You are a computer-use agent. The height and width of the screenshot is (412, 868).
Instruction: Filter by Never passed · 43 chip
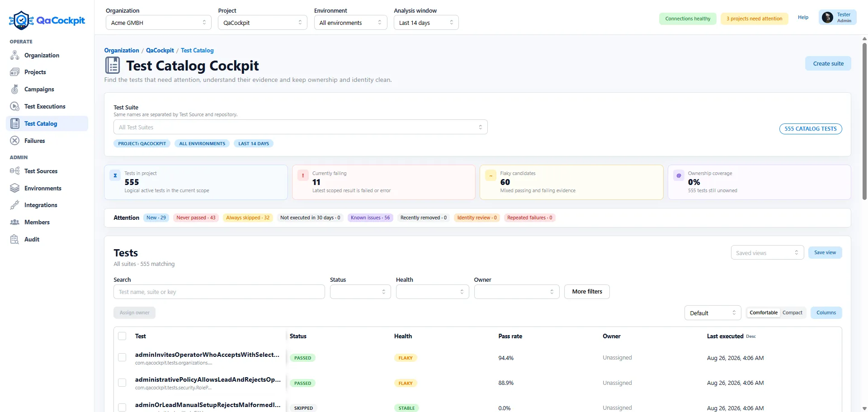[x=196, y=218]
